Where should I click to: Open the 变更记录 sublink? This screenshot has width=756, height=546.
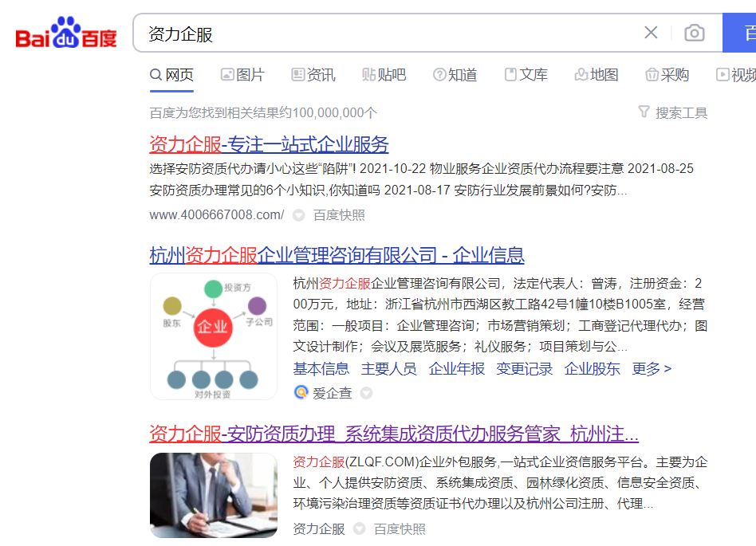pyautogui.click(x=525, y=369)
